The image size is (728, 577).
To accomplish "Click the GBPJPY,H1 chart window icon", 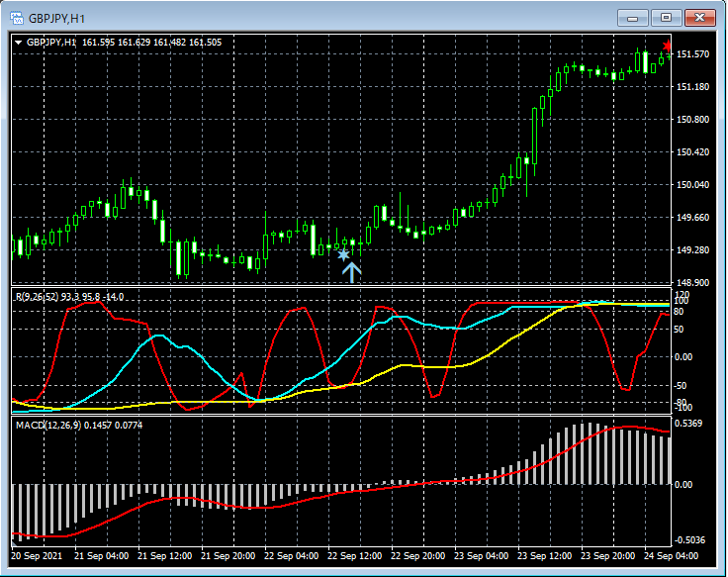I will point(17,19).
